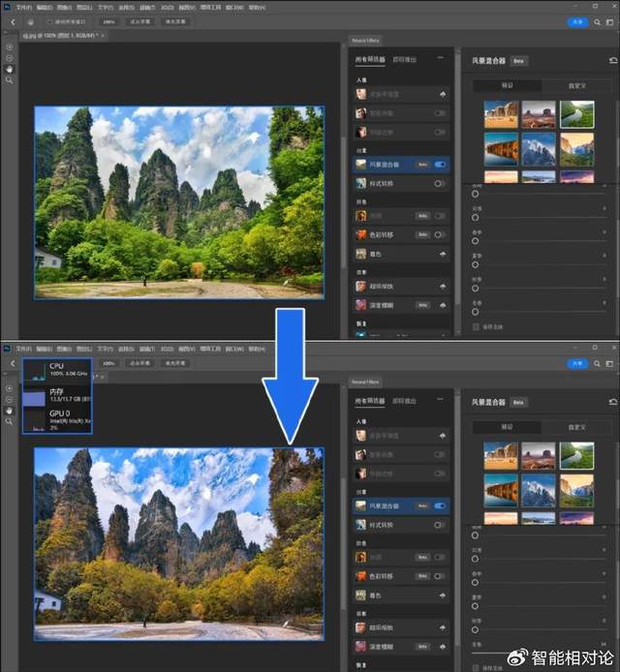Click the 超级缩放 cloud download icon in the lower list
Viewport: 620px width, 672px height.
[x=442, y=626]
